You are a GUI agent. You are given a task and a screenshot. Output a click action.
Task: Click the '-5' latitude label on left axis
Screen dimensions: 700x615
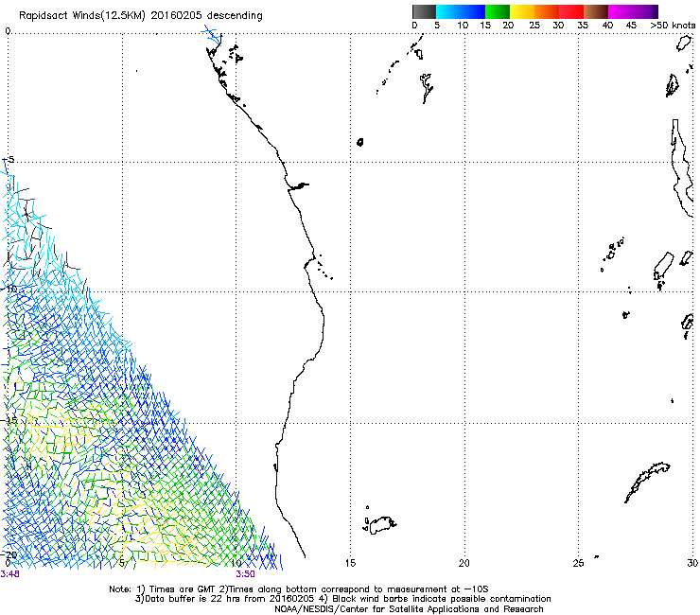9,160
